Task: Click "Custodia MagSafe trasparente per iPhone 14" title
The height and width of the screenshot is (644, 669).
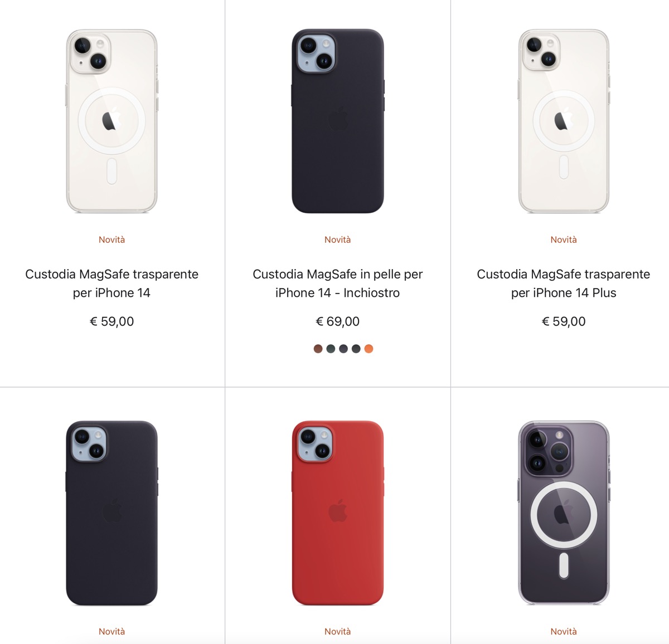Action: pos(111,283)
